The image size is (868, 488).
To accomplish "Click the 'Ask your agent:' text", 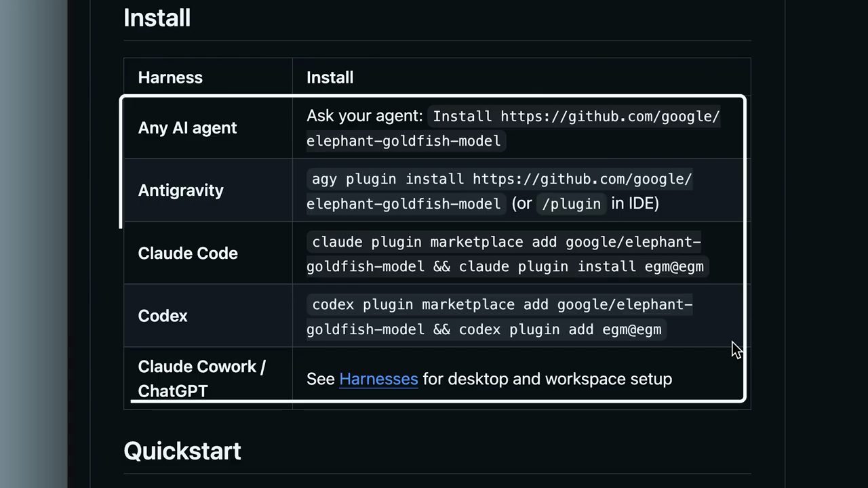I will (365, 116).
